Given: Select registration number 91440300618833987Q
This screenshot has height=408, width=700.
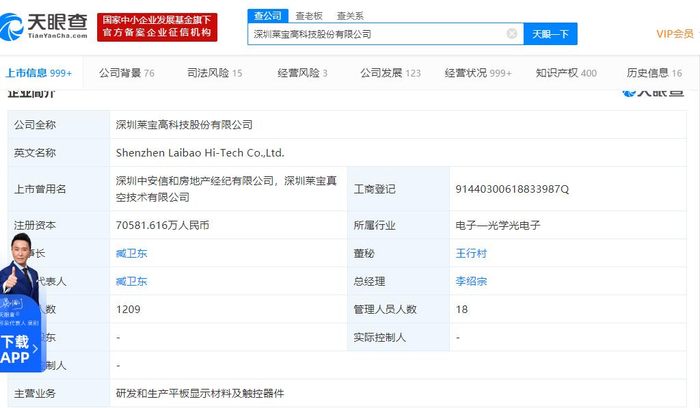Looking at the screenshot, I should coord(512,189).
